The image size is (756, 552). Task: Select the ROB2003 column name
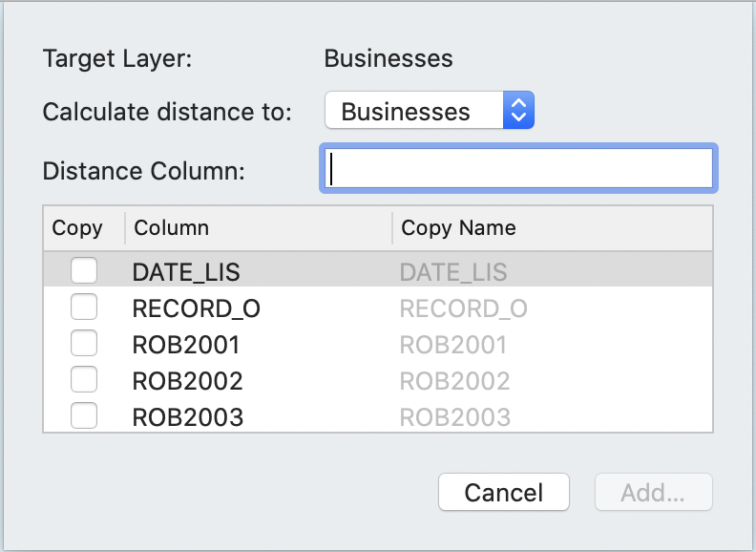coord(188,417)
